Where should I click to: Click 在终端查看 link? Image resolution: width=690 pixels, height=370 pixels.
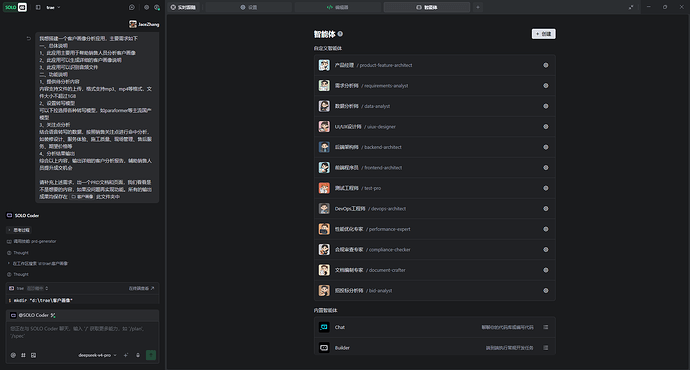point(141,289)
